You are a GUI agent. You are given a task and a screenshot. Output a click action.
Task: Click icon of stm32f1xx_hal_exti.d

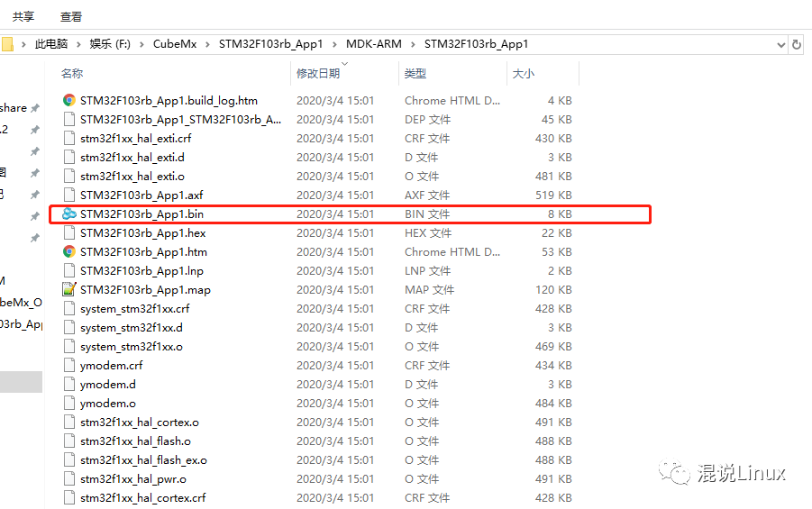(68, 158)
